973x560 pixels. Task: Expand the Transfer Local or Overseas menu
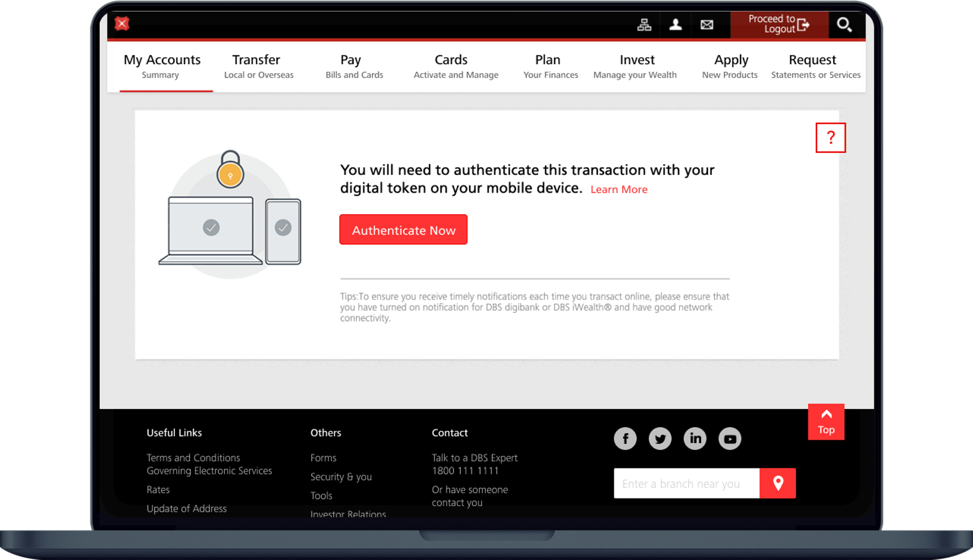256,65
